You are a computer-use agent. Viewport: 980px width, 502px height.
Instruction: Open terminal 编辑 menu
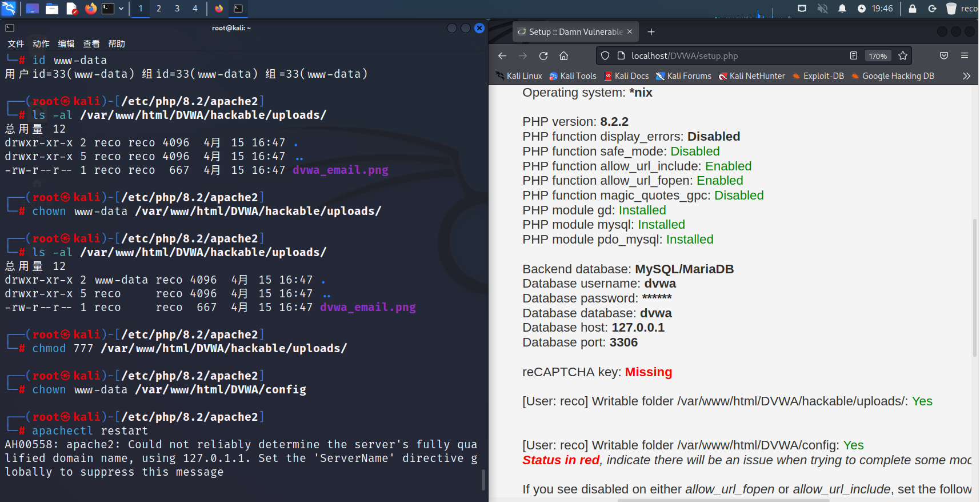click(x=66, y=44)
